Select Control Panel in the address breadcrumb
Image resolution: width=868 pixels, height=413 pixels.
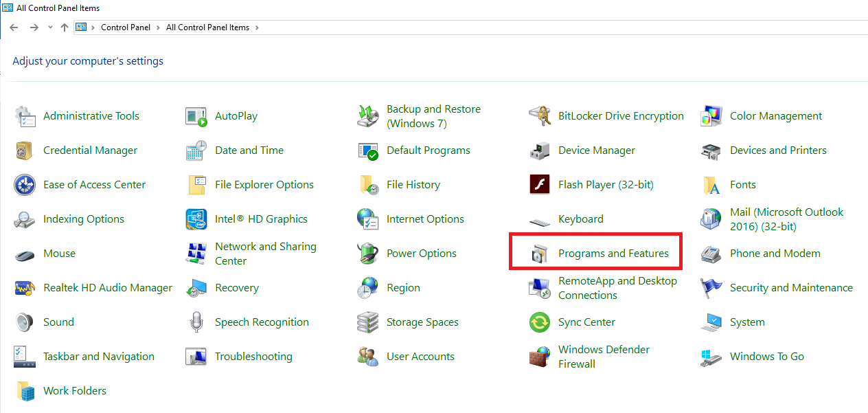pyautogui.click(x=126, y=27)
